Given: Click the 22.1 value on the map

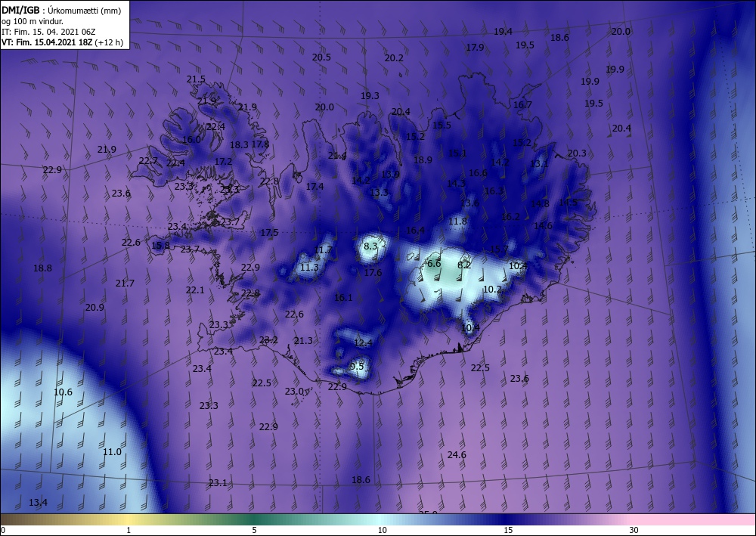Looking at the screenshot, I should click(x=195, y=290).
